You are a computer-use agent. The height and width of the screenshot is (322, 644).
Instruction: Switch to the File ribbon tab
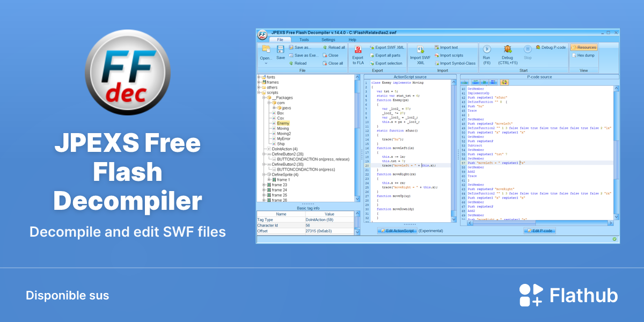tap(280, 40)
